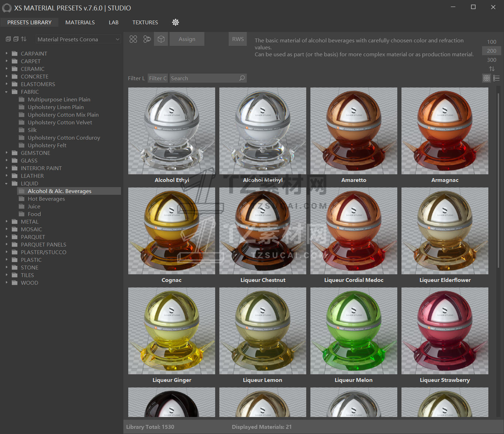Switch to the MATERIALS tab
This screenshot has width=504, height=434.
click(x=80, y=22)
